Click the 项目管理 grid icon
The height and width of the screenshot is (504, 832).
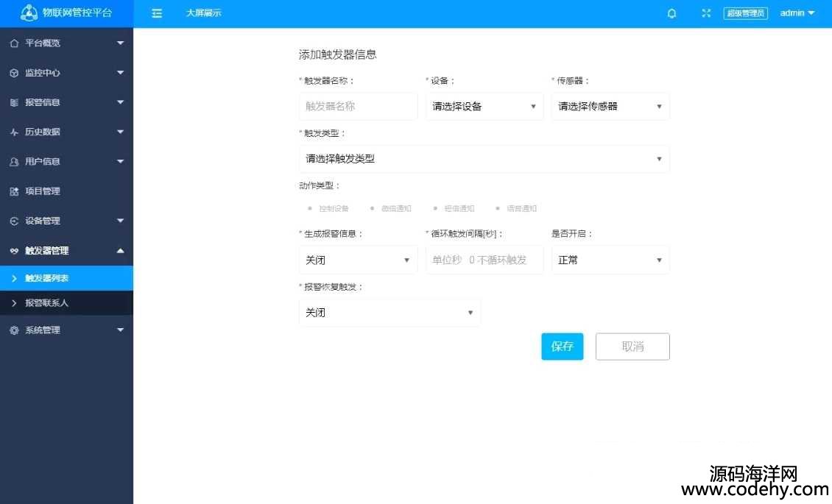click(14, 191)
